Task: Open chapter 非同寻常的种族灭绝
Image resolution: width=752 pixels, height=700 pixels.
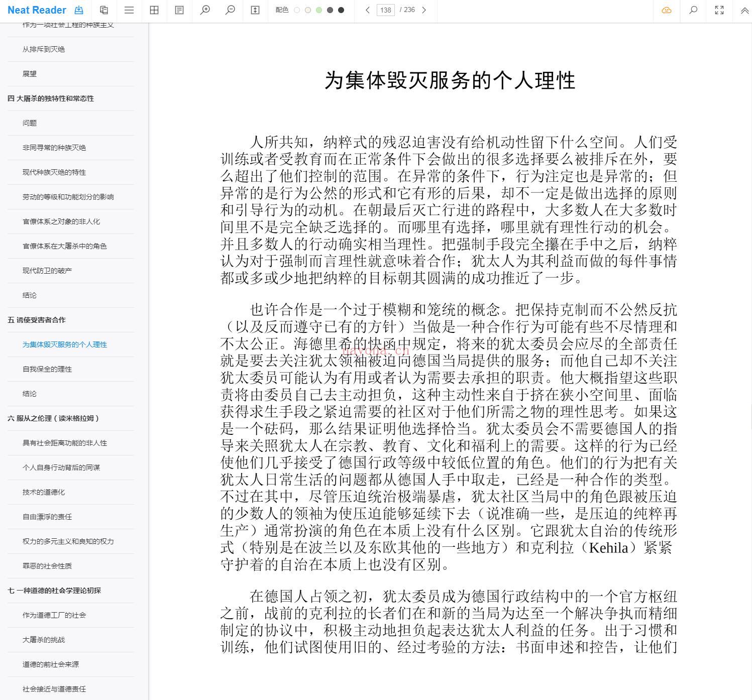Action: 54,148
